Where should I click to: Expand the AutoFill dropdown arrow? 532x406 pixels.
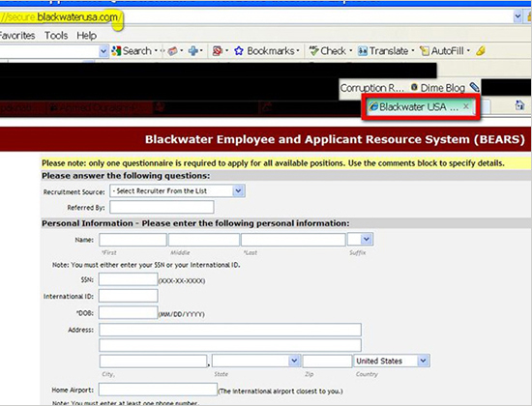(x=468, y=51)
